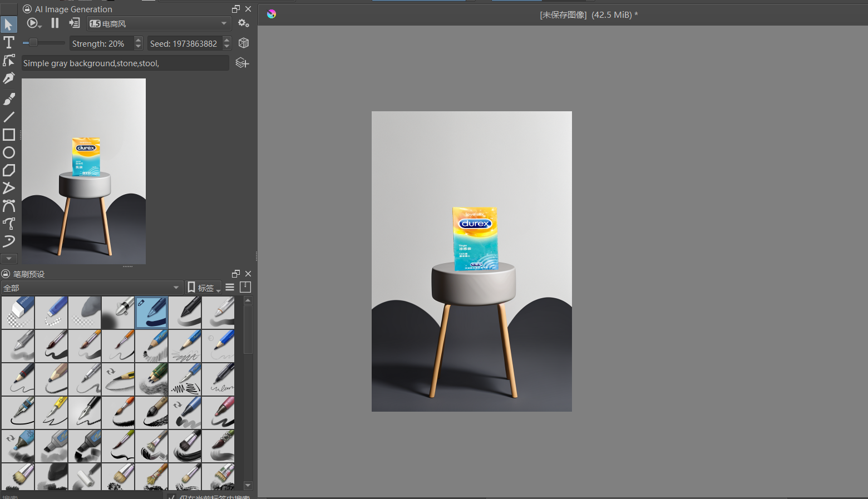The height and width of the screenshot is (499, 868).
Task: Select the black marker tip preset
Action: [185, 312]
